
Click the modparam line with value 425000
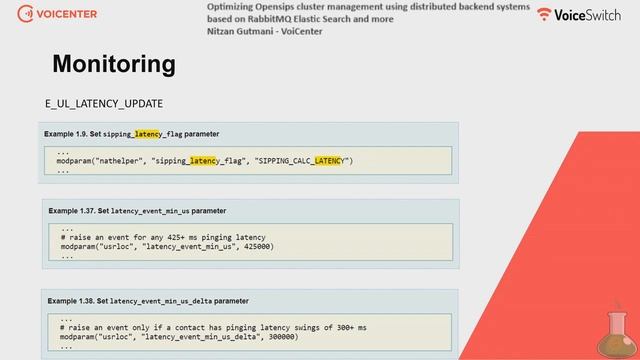167,247
